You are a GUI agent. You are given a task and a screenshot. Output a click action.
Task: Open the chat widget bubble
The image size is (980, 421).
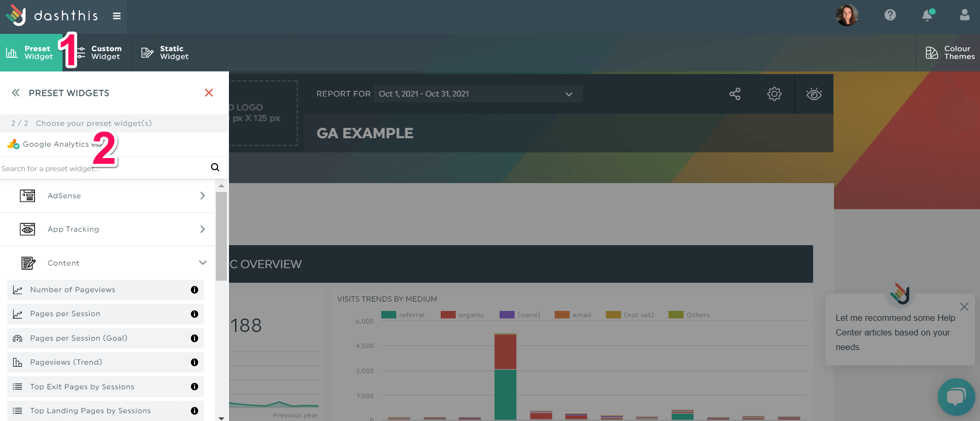(956, 397)
